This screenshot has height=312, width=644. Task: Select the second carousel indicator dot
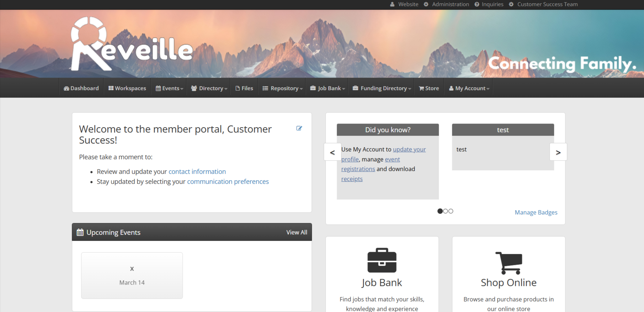coord(445,211)
